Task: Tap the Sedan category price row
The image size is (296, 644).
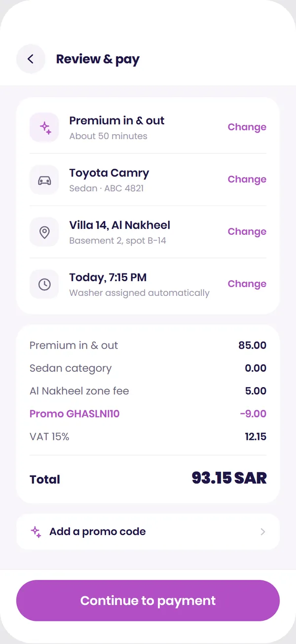Action: (148, 368)
